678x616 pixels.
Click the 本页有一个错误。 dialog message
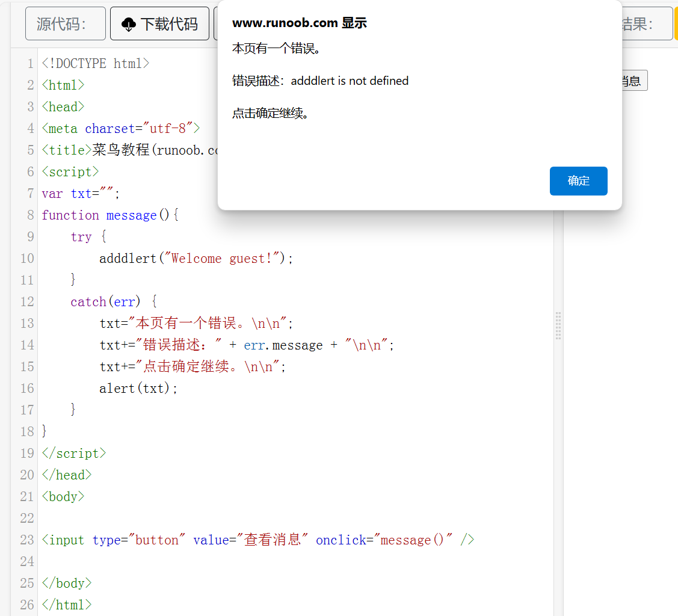pos(277,48)
